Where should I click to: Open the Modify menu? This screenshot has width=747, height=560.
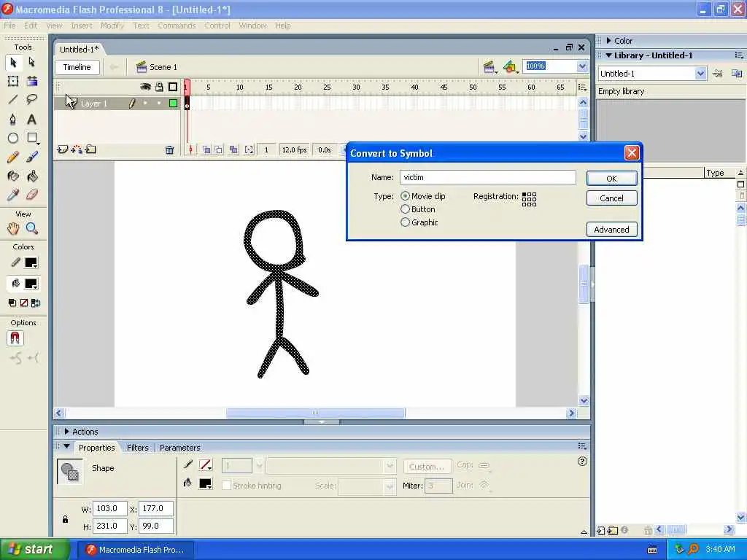coord(112,26)
